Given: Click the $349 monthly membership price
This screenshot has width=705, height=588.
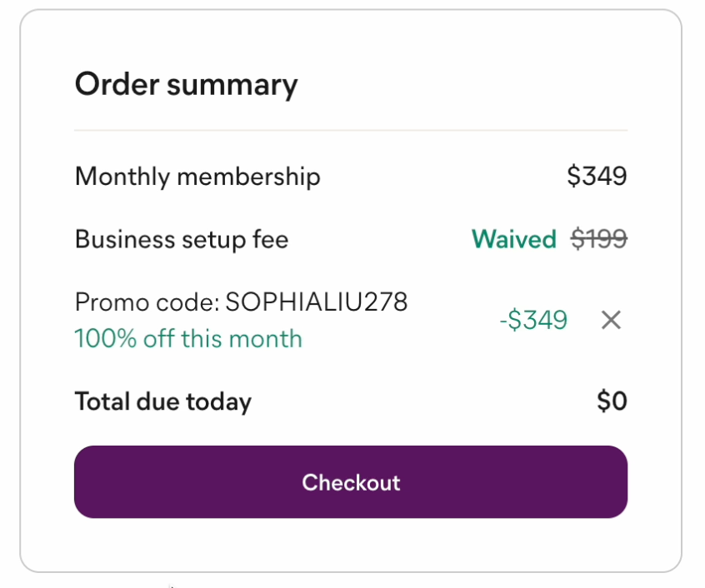Looking at the screenshot, I should coord(597,177).
